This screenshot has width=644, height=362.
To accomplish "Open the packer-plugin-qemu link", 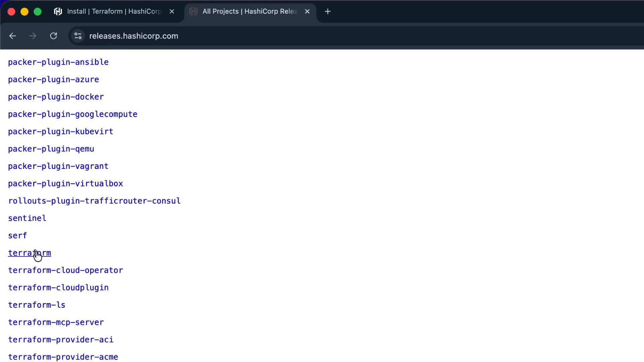I will pos(51,149).
